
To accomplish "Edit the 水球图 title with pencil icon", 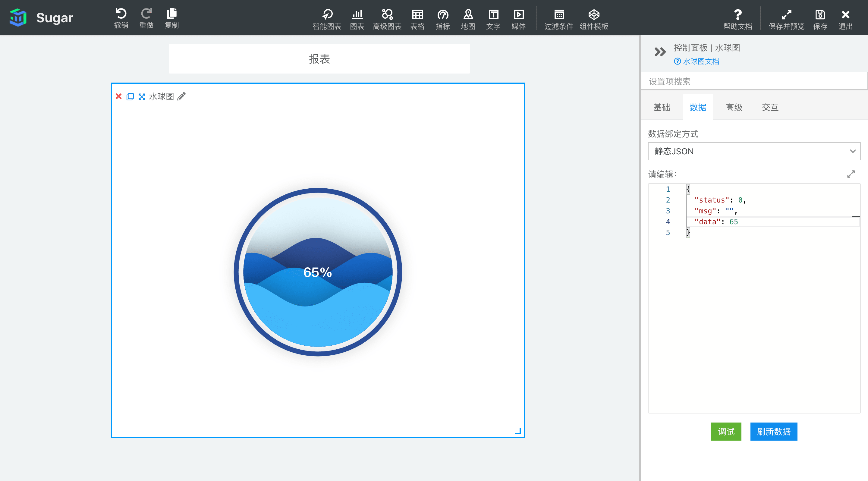I will (x=182, y=96).
